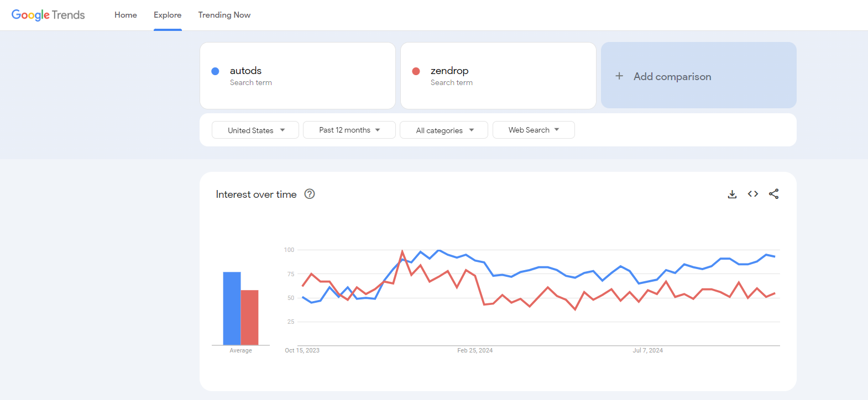Screen dimensions: 868x400
Task: Select the Explore tab
Action: click(168, 15)
